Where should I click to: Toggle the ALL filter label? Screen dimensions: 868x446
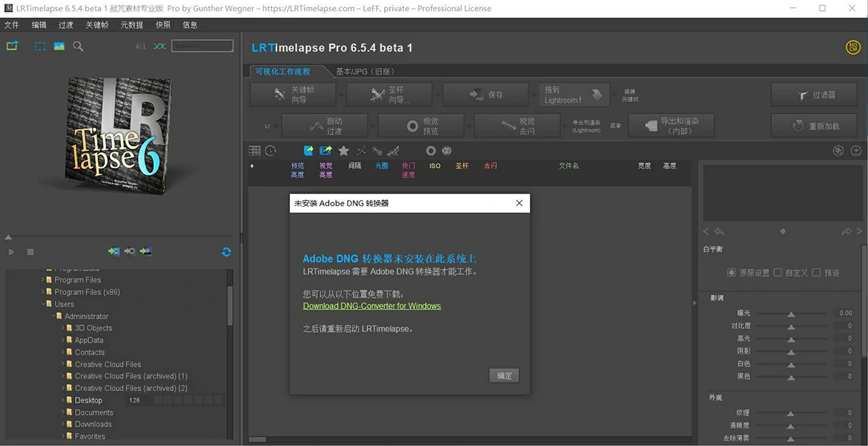click(141, 46)
